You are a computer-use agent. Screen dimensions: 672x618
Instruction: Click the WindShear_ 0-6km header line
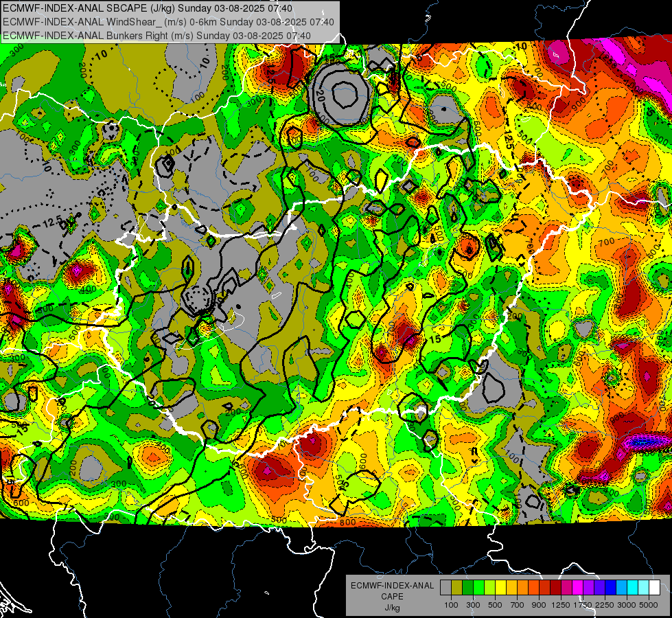pyautogui.click(x=168, y=22)
